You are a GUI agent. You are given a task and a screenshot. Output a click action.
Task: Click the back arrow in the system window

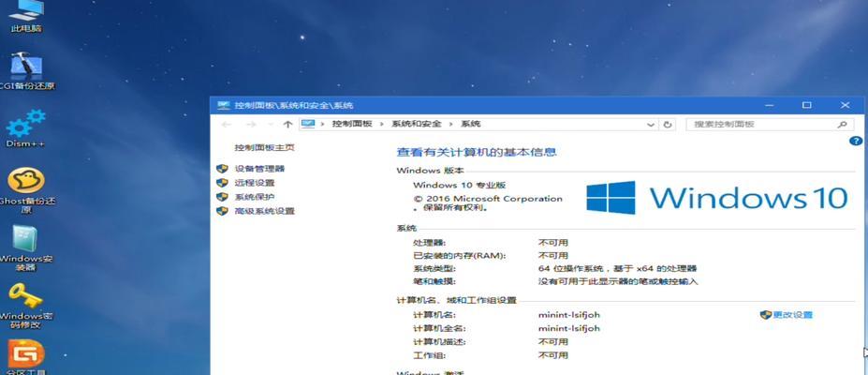226,125
